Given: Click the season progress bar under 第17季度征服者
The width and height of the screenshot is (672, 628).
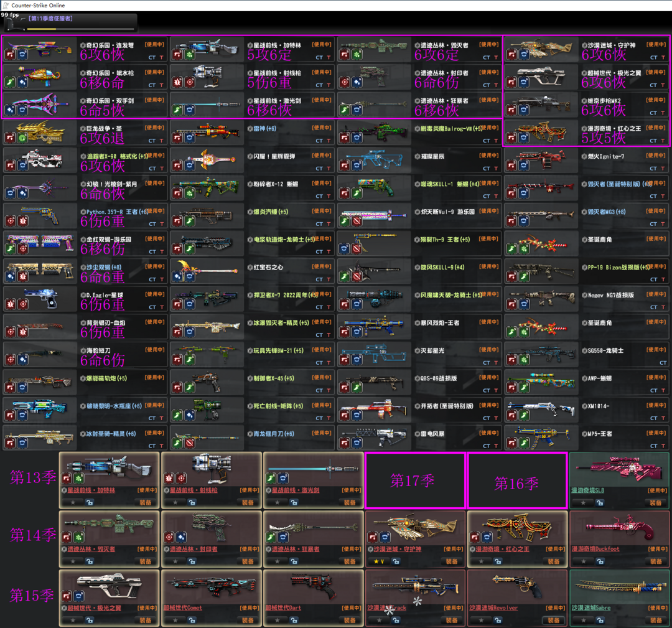Looking at the screenshot, I should pyautogui.click(x=80, y=29).
